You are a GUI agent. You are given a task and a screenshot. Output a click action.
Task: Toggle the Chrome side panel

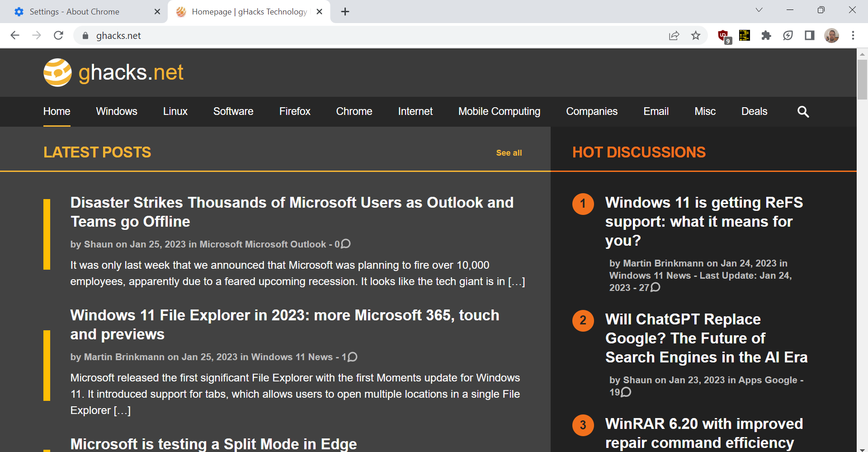[810, 36]
